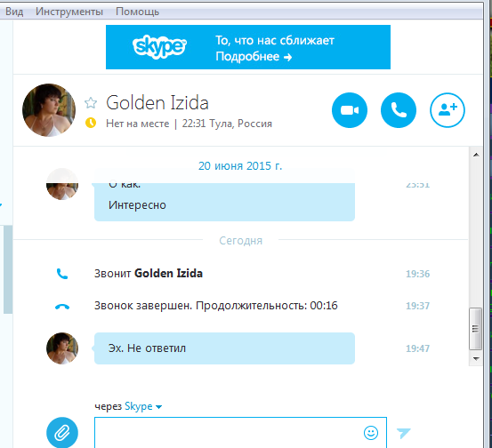The height and width of the screenshot is (448, 492).
Task: Select the date header '20 июня 2015 г.'
Action: point(240,166)
